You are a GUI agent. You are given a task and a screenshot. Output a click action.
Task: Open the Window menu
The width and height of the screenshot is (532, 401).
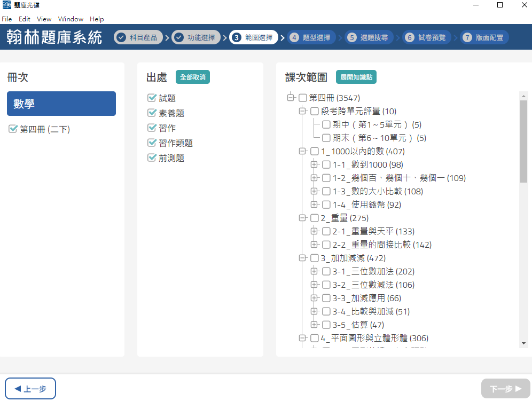[x=71, y=19]
